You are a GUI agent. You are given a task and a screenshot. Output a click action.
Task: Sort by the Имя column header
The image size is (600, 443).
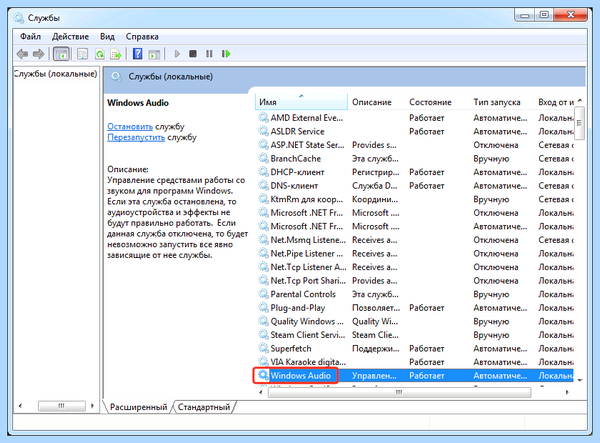(x=301, y=102)
